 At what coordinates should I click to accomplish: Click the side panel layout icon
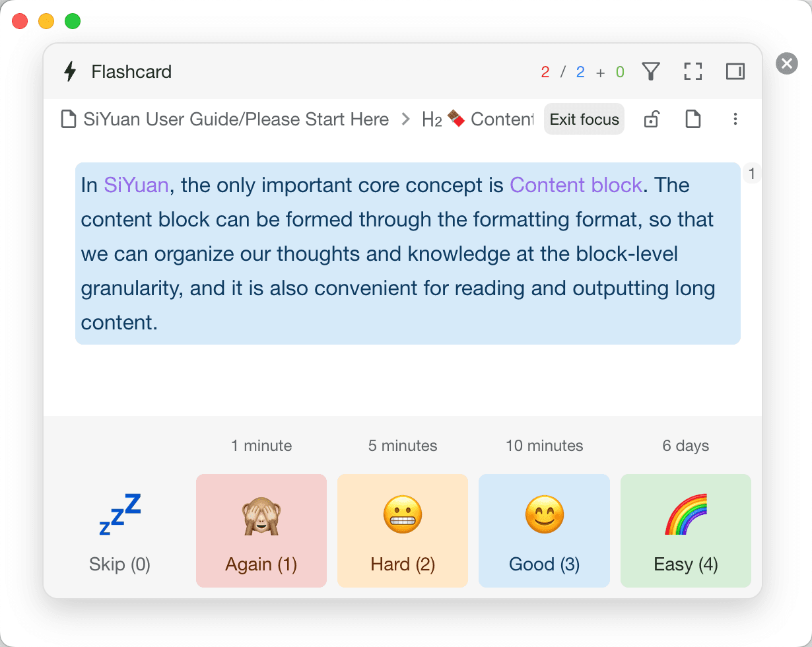pyautogui.click(x=735, y=71)
